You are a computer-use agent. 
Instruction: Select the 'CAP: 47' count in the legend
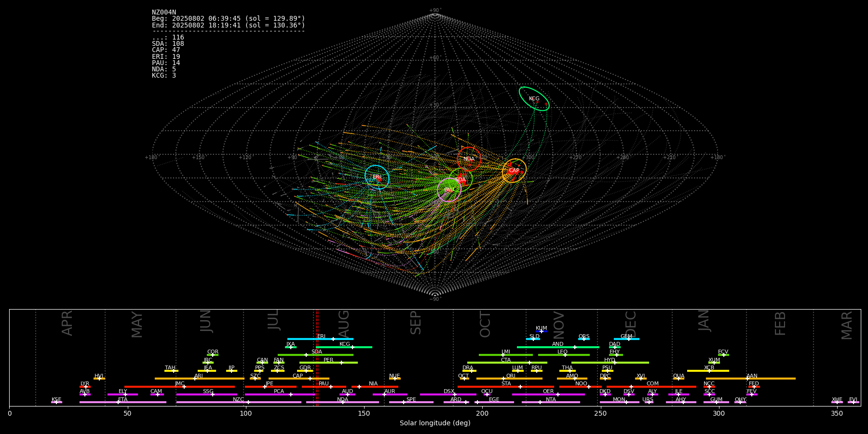[x=166, y=50]
